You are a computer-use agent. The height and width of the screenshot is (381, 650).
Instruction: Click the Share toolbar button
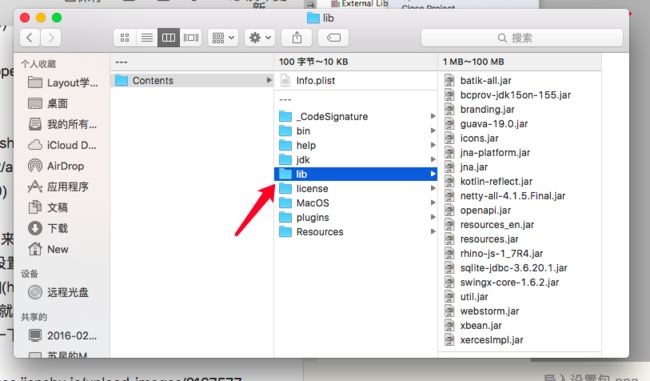tap(297, 38)
